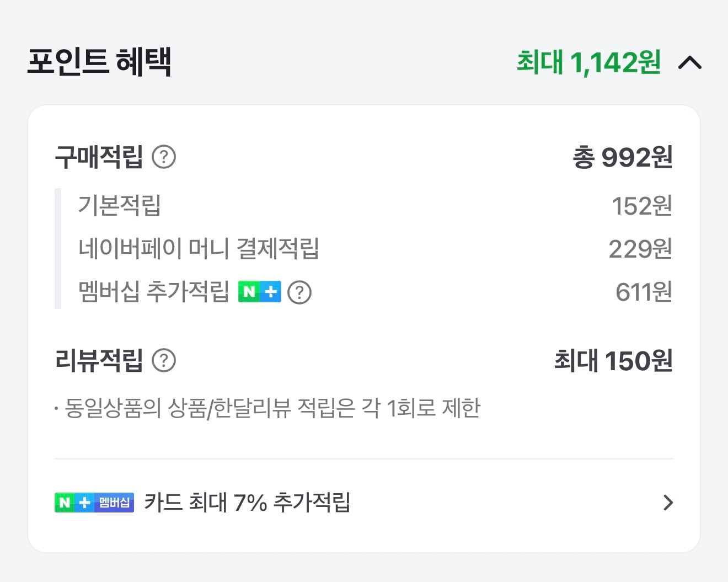Select the N Pay badge beside 멤버십 추가적립

click(260, 292)
